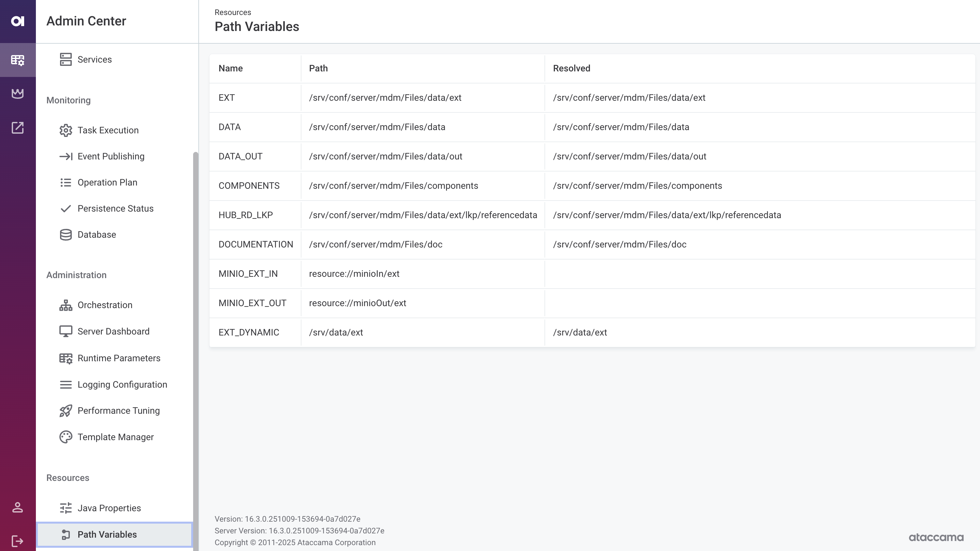This screenshot has height=551, width=980.
Task: Open Template Manager palette icon
Action: [x=66, y=437]
